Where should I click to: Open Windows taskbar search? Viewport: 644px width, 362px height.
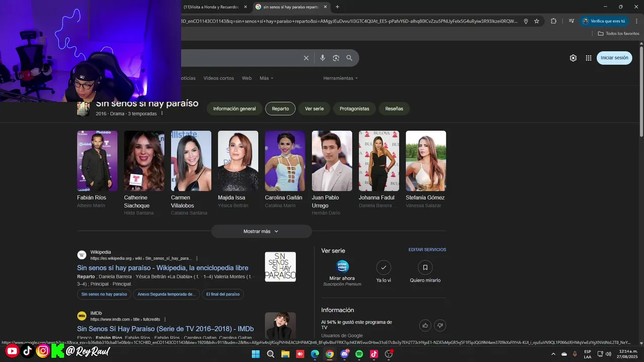tap(271, 354)
